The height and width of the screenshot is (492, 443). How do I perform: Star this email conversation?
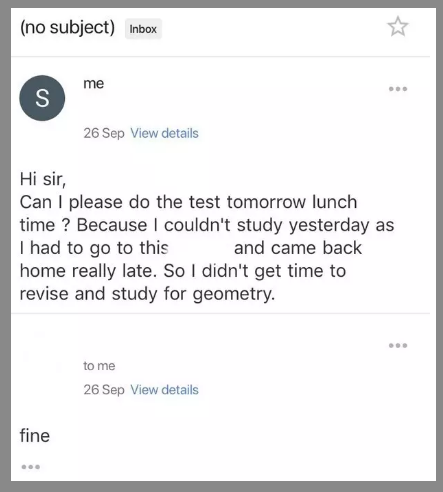(398, 27)
